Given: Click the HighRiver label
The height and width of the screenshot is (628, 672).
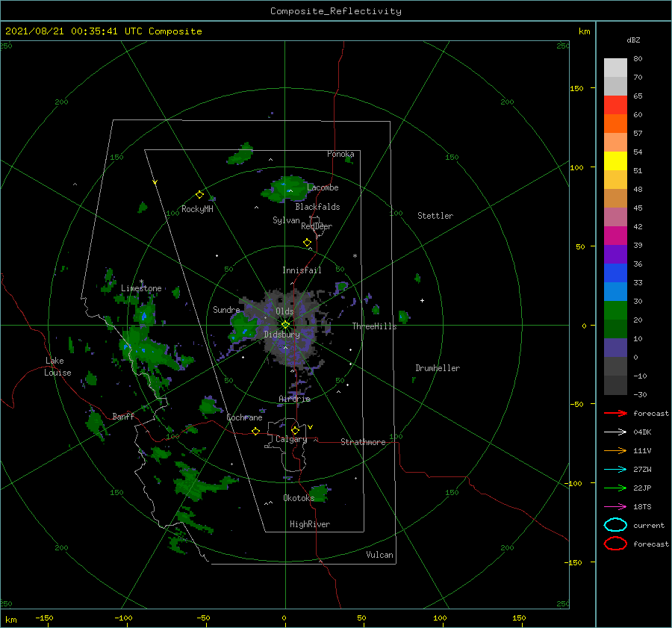Looking at the screenshot, I should click(x=310, y=524).
